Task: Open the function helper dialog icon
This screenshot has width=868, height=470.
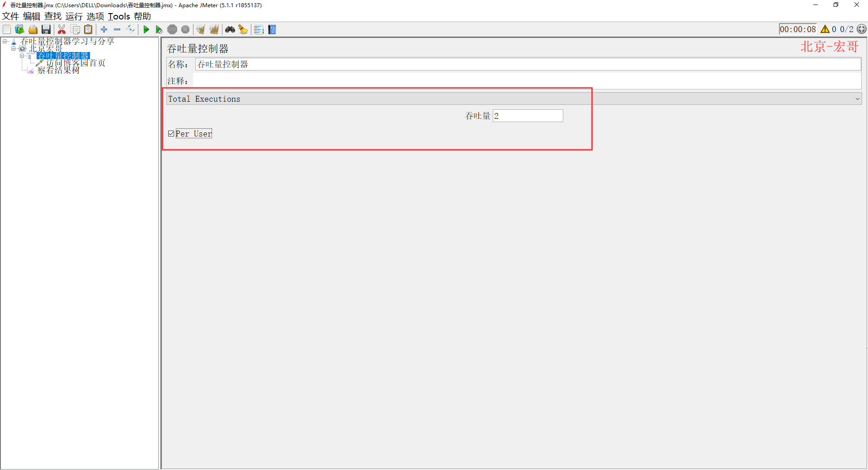Action: (259, 29)
